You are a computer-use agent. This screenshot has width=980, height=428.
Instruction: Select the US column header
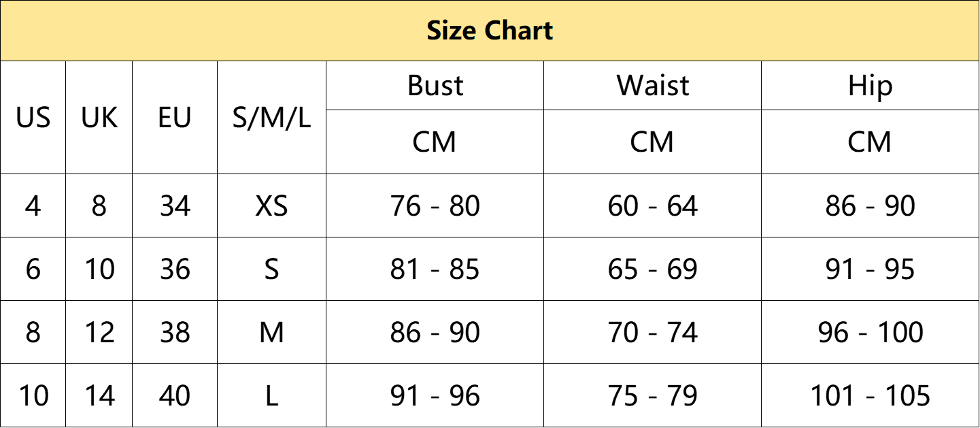[33, 118]
